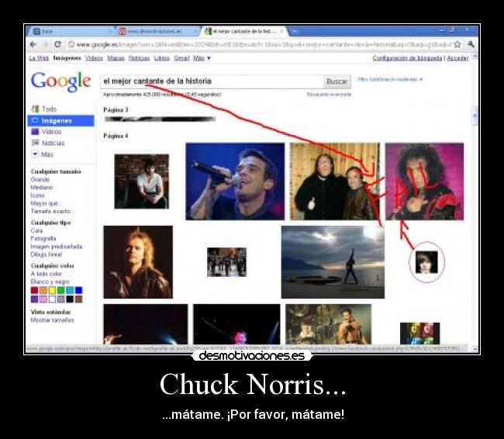The image size is (504, 439).
Task: Click the globe site-info icon in address bar
Action: (x=71, y=44)
